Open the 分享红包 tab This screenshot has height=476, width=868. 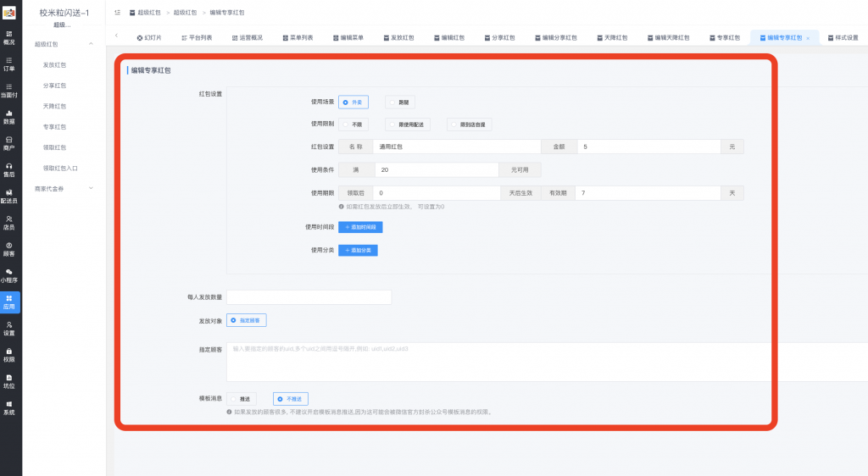(499, 37)
